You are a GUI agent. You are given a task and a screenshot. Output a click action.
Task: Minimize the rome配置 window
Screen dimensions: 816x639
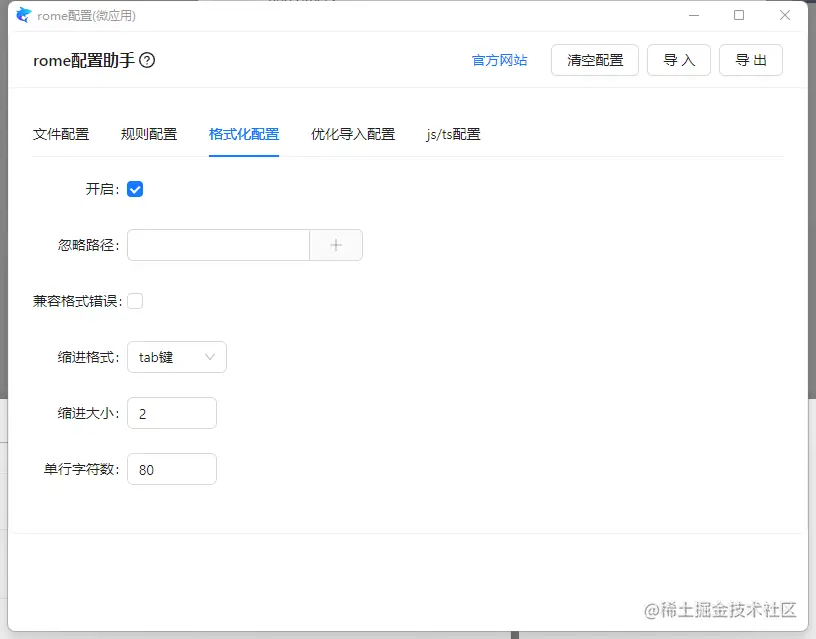(694, 16)
